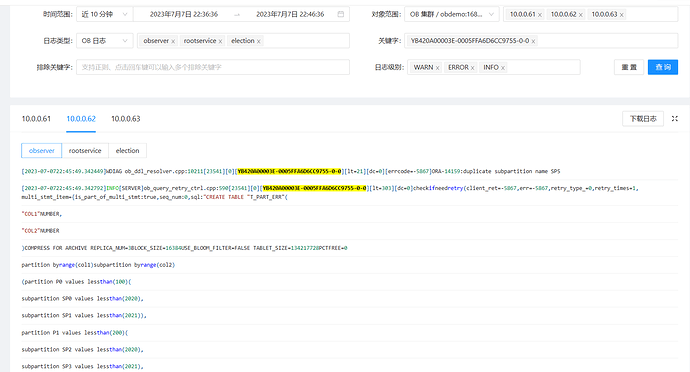Click the end time 2023年7月7日 22:46:36

290,14
